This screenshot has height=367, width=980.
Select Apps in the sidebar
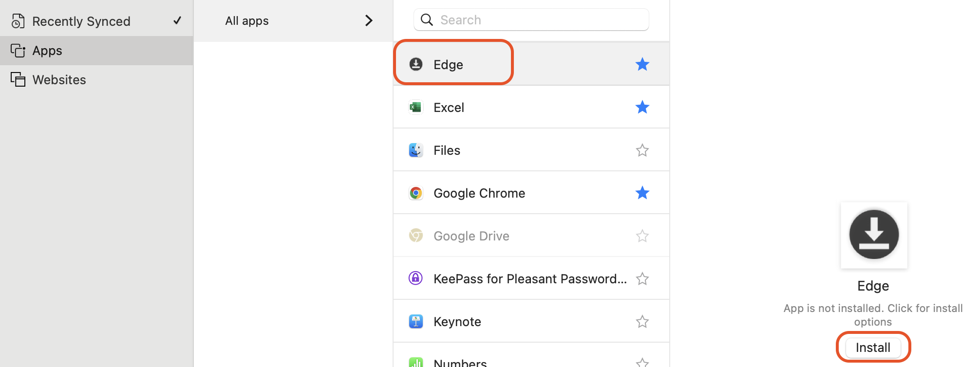point(47,51)
